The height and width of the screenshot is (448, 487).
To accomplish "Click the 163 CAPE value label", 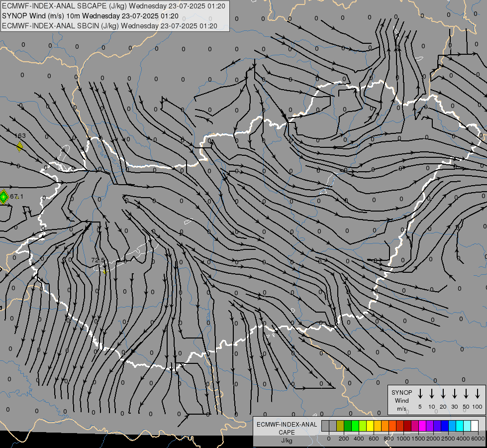I will (x=20, y=135).
